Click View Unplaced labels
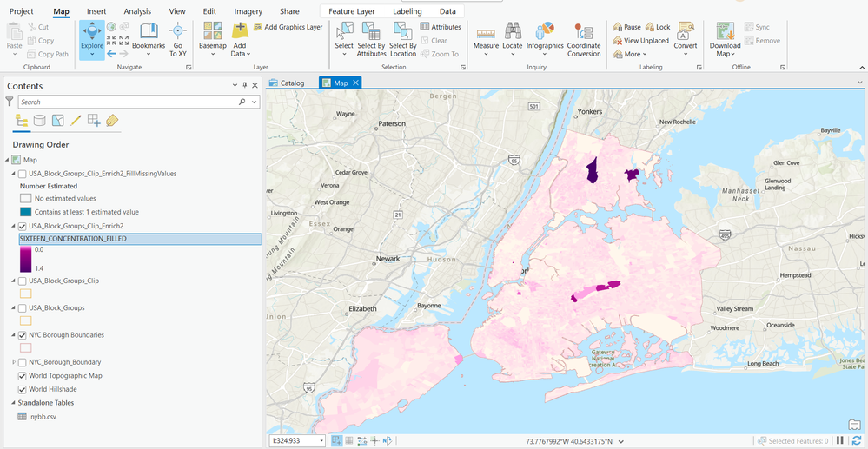The image size is (868, 449). click(x=641, y=41)
